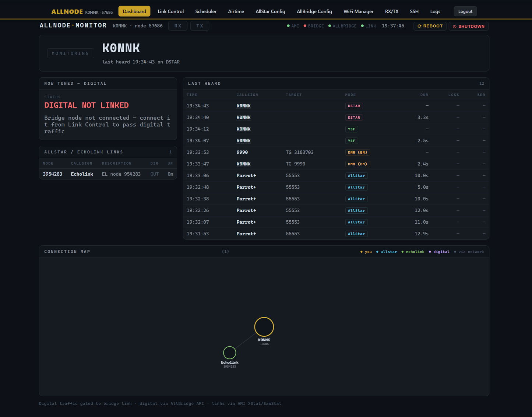Click the TX indicator button

[x=200, y=26]
